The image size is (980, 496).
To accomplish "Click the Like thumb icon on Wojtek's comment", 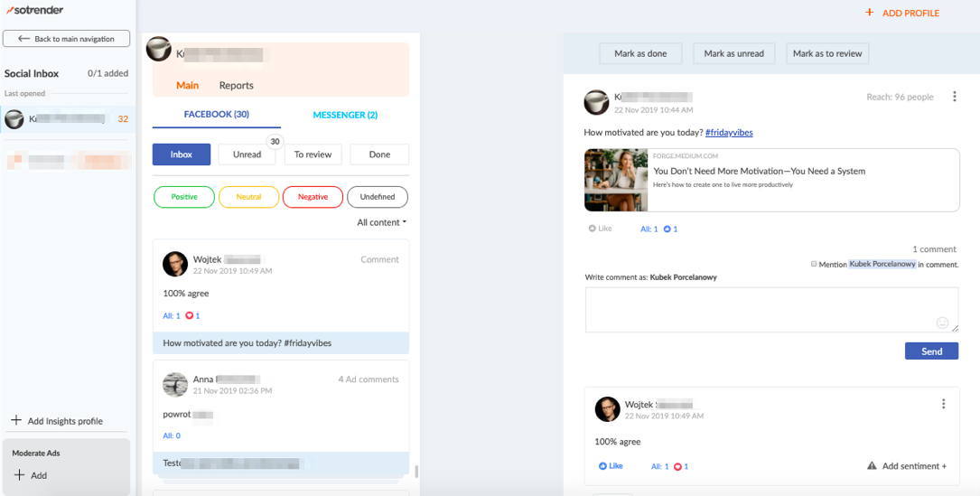I will (x=603, y=466).
